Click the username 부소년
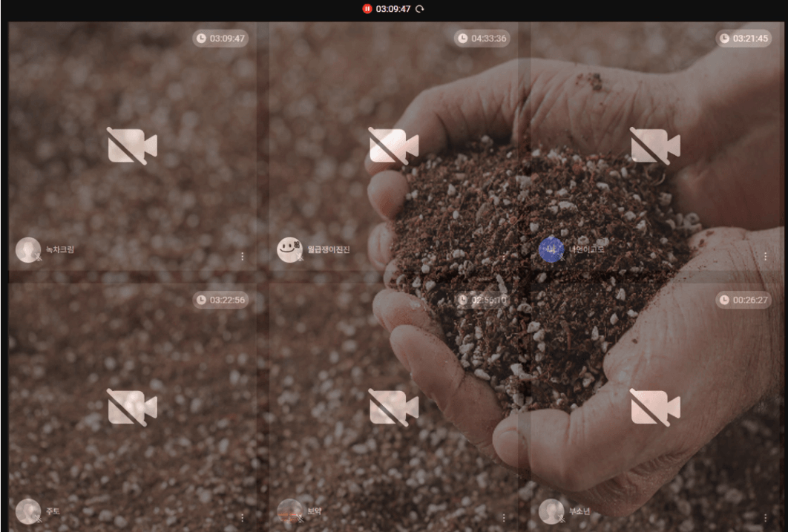This screenshot has width=788, height=532. point(579,511)
